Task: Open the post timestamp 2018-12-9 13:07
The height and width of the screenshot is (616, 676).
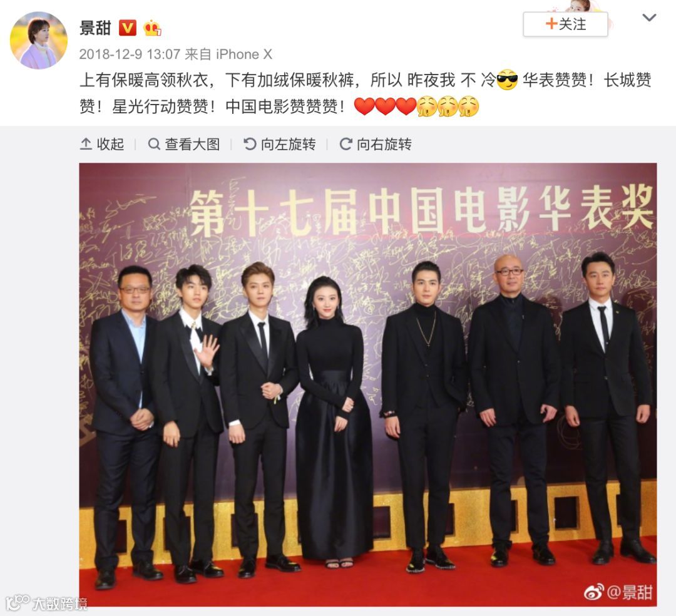Action: point(130,54)
